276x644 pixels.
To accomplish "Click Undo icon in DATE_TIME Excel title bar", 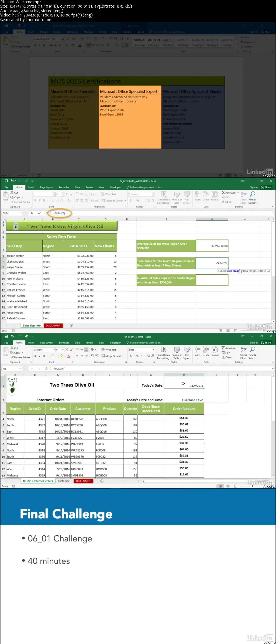I will click(x=12, y=336).
